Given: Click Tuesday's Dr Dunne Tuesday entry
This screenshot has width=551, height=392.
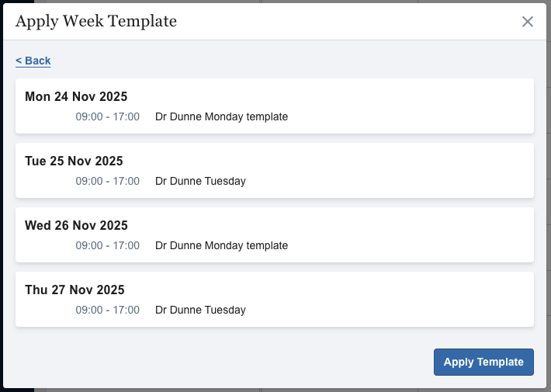Looking at the screenshot, I should 200,182.
